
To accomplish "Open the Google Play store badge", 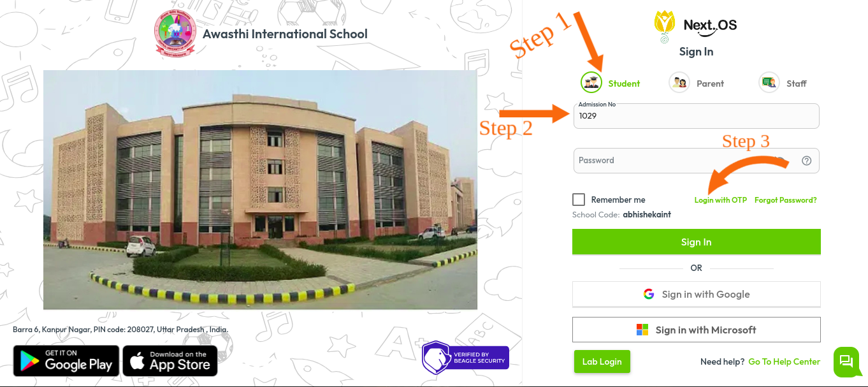I will (x=66, y=361).
